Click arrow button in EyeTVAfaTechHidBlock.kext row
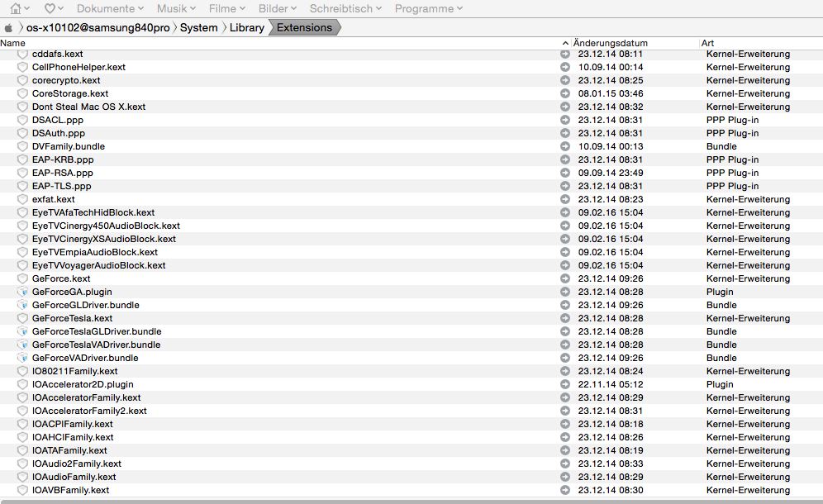The image size is (823, 504). 564,212
